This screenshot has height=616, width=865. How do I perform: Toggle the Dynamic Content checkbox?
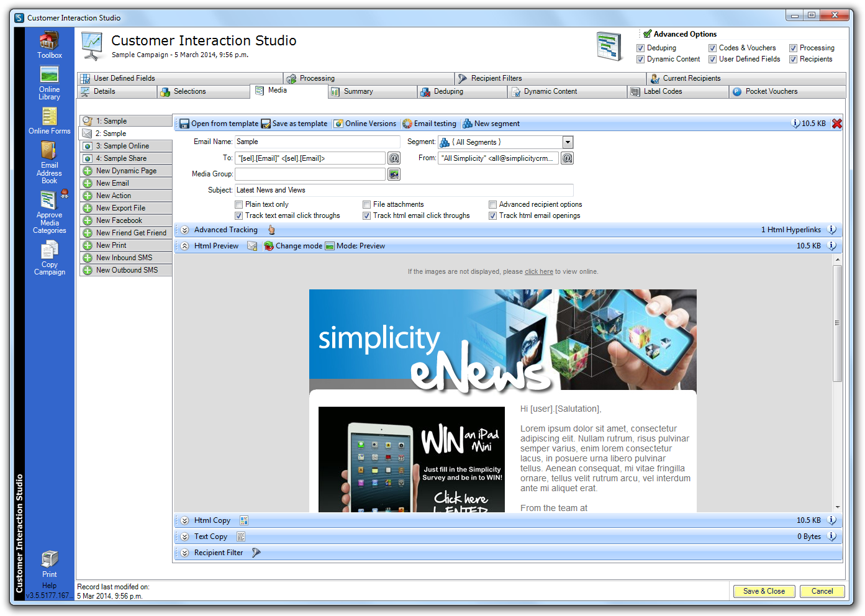point(640,59)
